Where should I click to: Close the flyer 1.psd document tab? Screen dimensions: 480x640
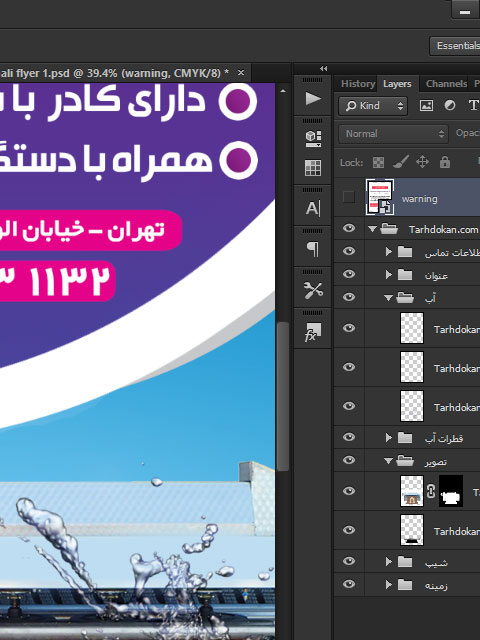(x=241, y=73)
